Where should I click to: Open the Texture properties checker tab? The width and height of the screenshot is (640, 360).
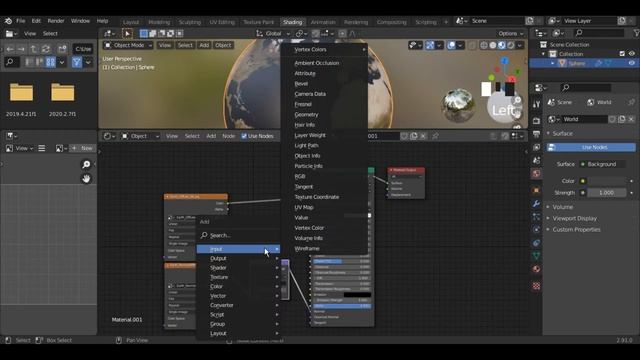pos(536,286)
